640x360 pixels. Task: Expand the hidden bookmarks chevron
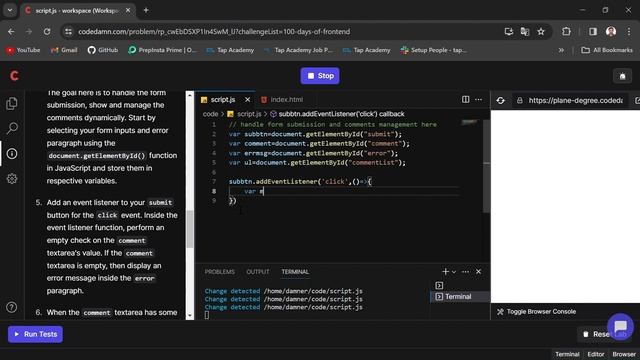[561, 50]
